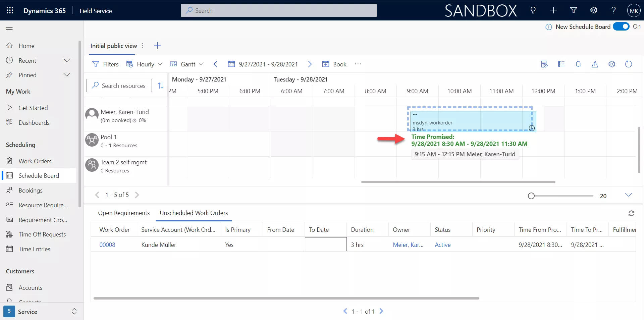The image size is (644, 320).
Task: Open the Hourly view dropdown
Action: tap(145, 64)
